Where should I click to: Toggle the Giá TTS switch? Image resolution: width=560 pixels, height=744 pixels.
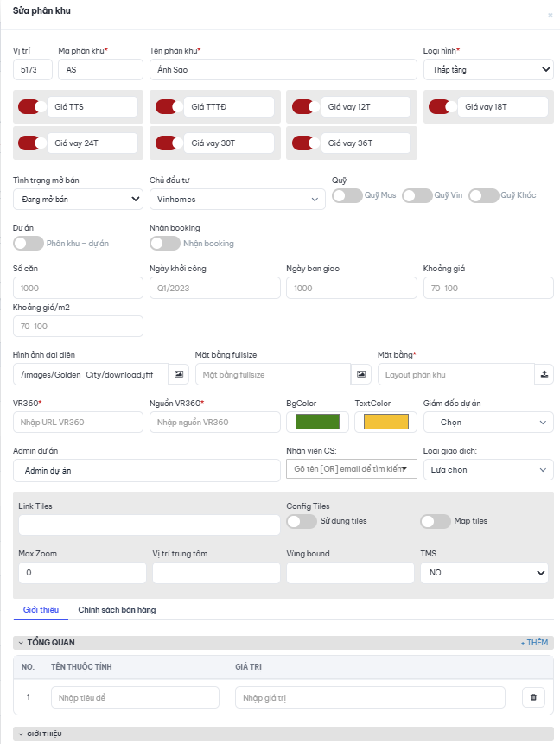32,107
